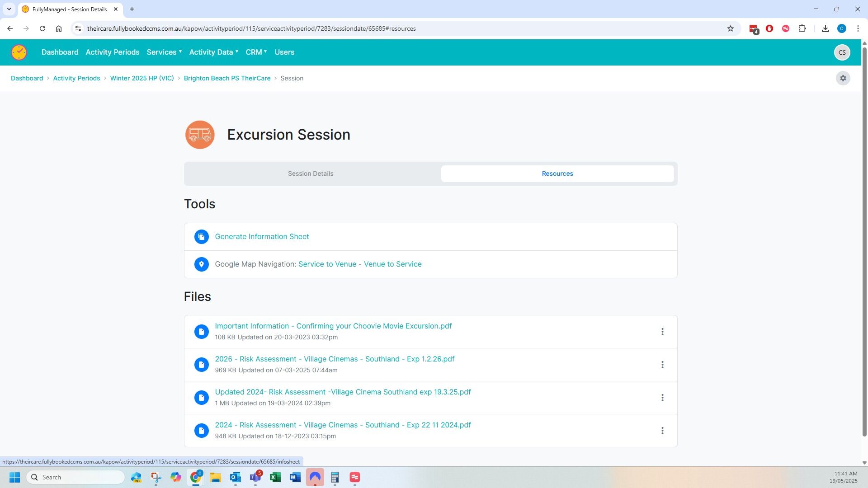
Task: Click the Google Map pin icon
Action: tap(202, 264)
